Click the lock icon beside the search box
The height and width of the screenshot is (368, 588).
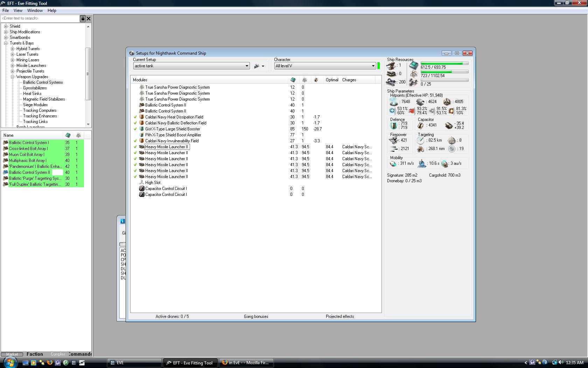pyautogui.click(x=83, y=19)
